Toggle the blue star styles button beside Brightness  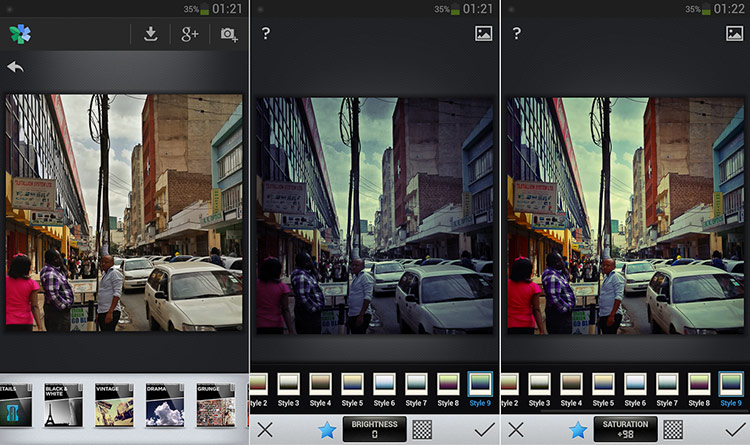point(326,429)
